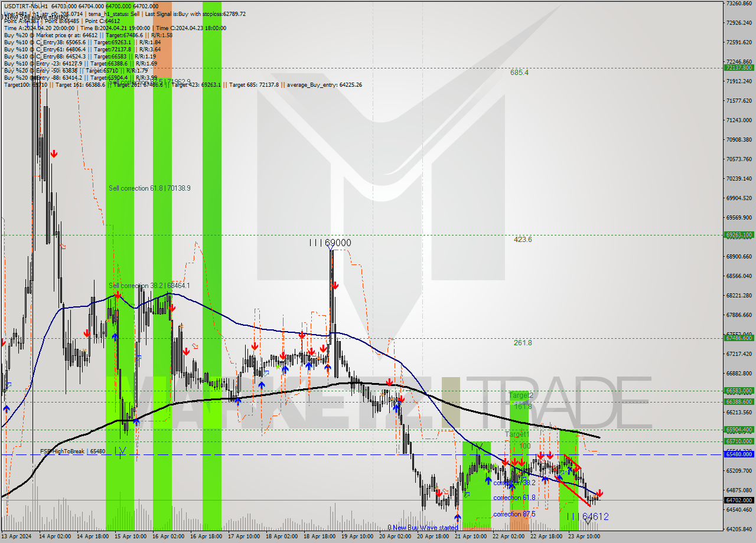756x543 pixels.
Task: Click the 685.4 Fibonacci level label
Action: pyautogui.click(x=519, y=73)
